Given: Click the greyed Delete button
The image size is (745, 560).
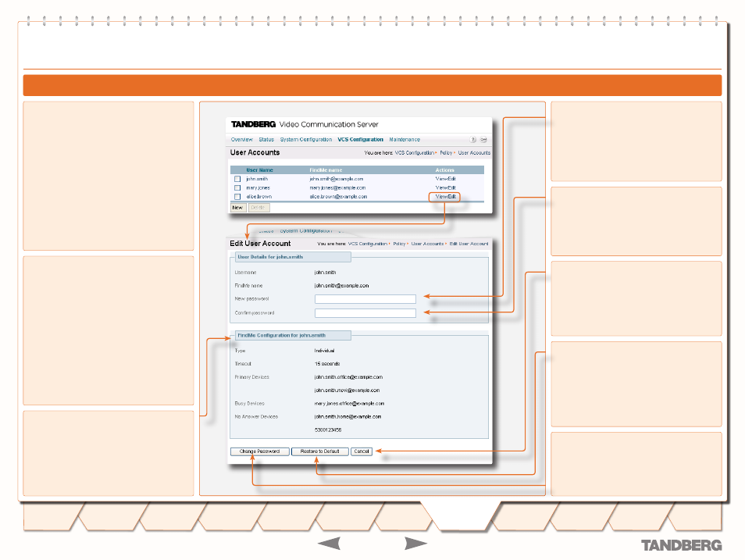Looking at the screenshot, I should coord(258,208).
